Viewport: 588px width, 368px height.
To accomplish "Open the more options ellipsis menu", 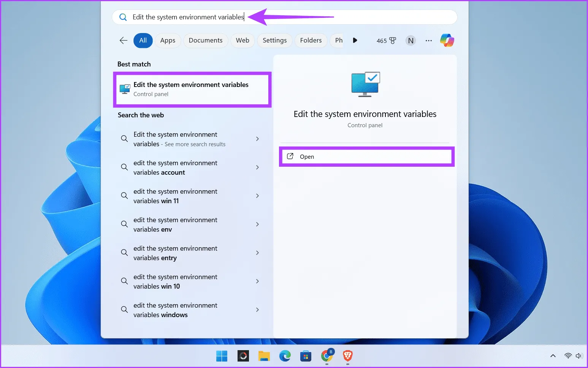I will [429, 40].
